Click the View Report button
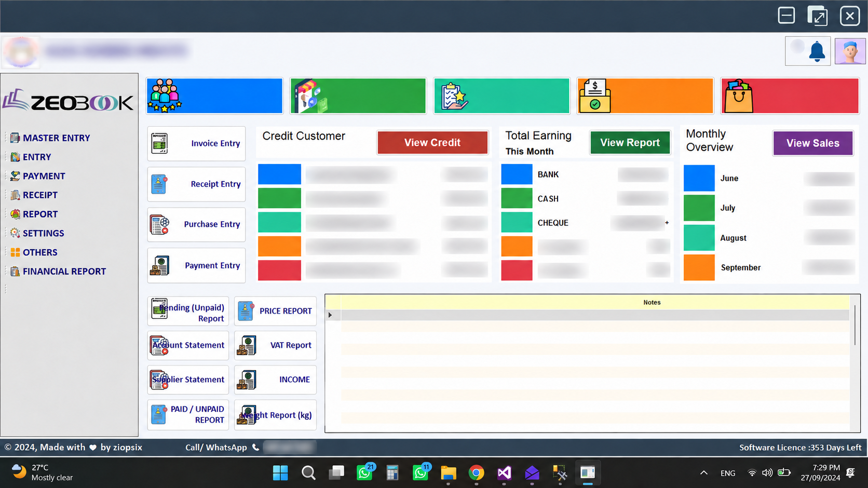 point(630,143)
